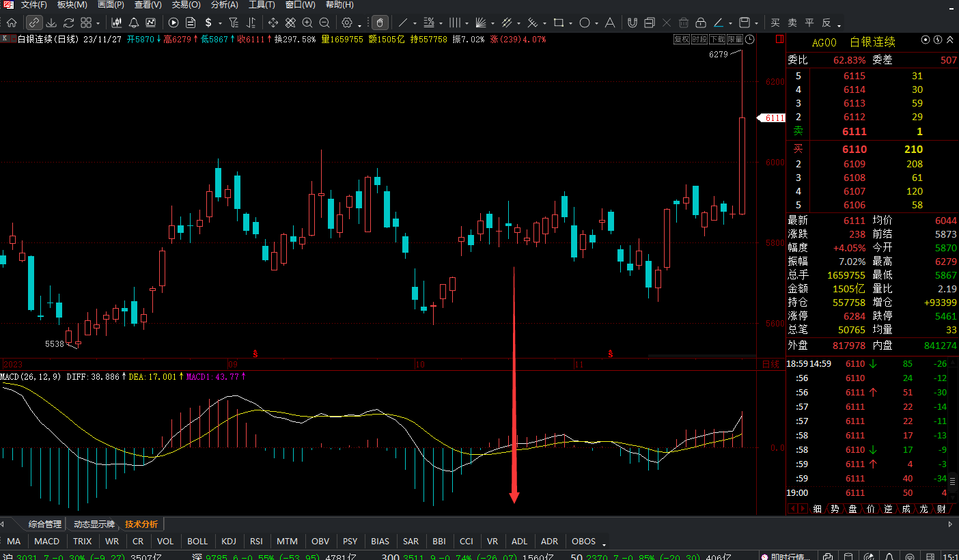Click the 卖 sell button
The image size is (959, 560).
pos(792,23)
